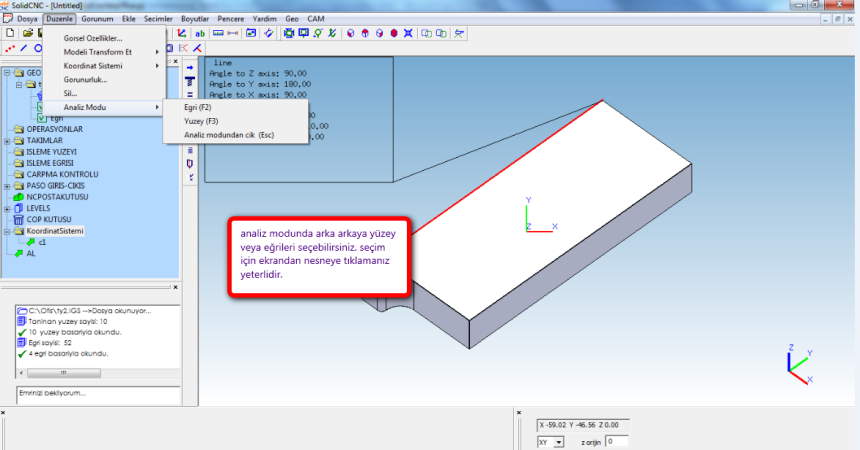This screenshot has height=450, width=860.
Task: Click the zoom window icon
Action: pyautogui.click(x=303, y=33)
